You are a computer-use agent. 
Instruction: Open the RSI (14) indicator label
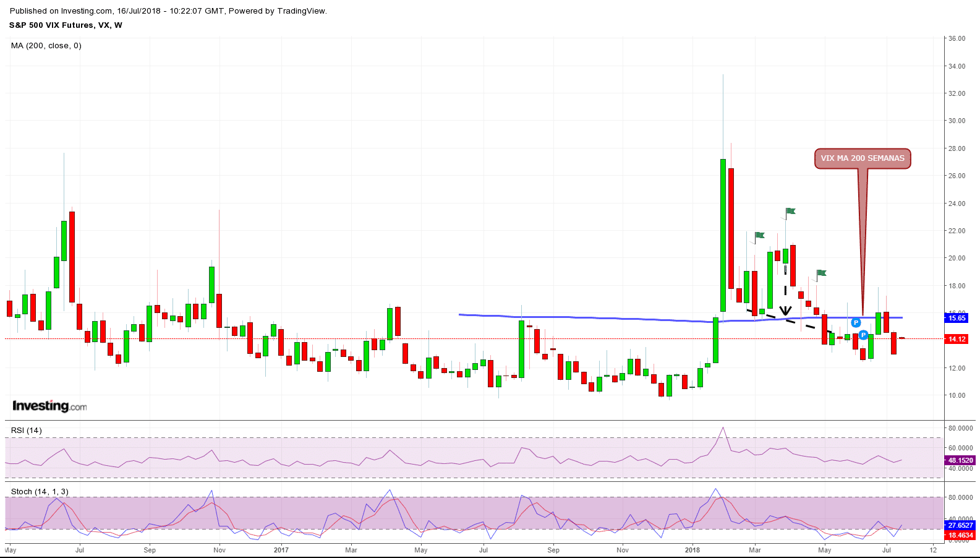click(27, 431)
